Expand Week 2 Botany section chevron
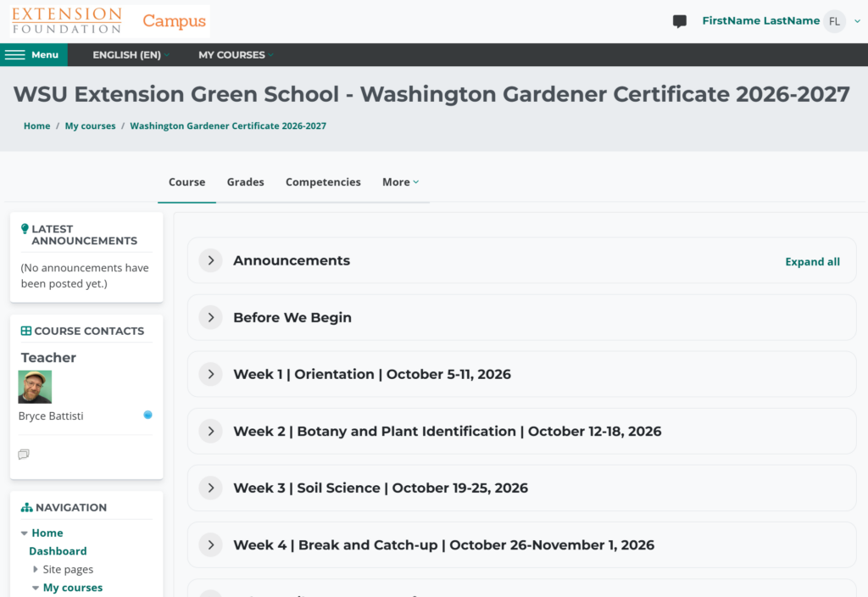The width and height of the screenshot is (868, 597). click(211, 431)
